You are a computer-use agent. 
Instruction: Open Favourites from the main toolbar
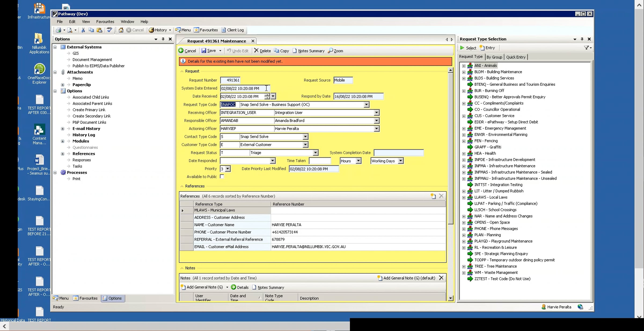coord(206,30)
